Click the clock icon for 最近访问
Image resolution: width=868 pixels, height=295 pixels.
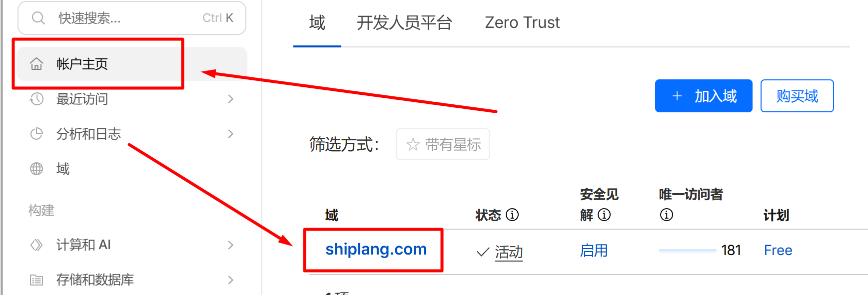pyautogui.click(x=36, y=99)
